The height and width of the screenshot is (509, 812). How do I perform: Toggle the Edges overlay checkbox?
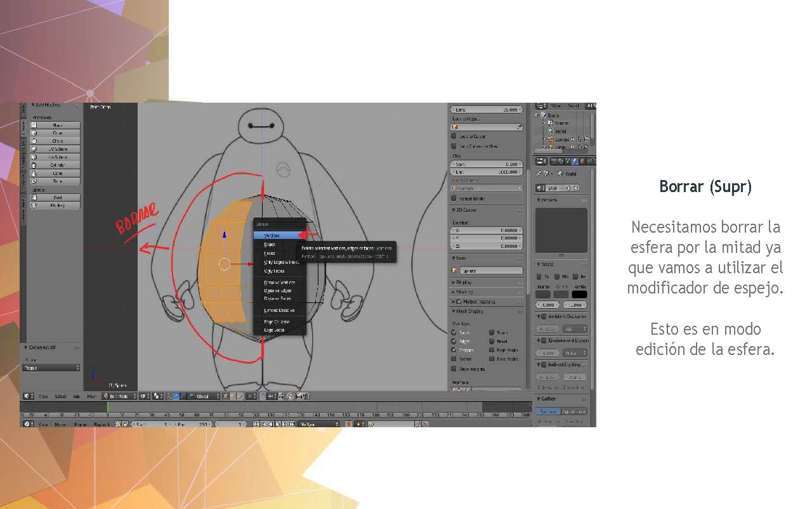point(454,341)
